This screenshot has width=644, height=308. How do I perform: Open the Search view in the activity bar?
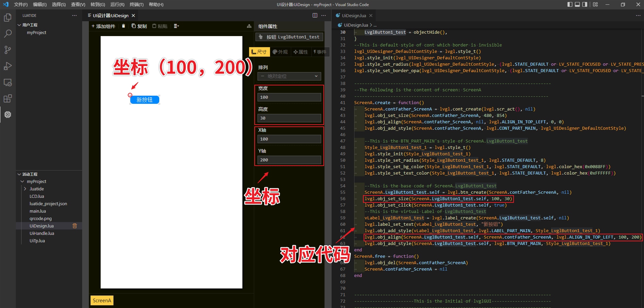click(x=8, y=34)
